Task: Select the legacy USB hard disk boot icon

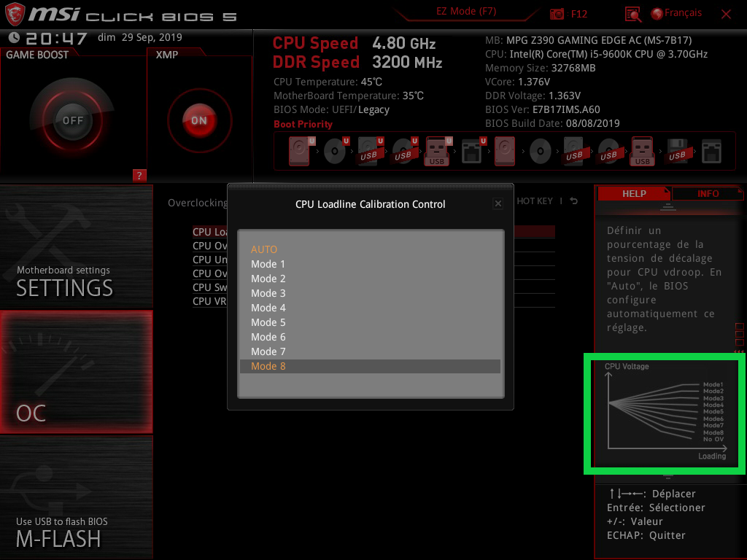Action: [x=575, y=151]
